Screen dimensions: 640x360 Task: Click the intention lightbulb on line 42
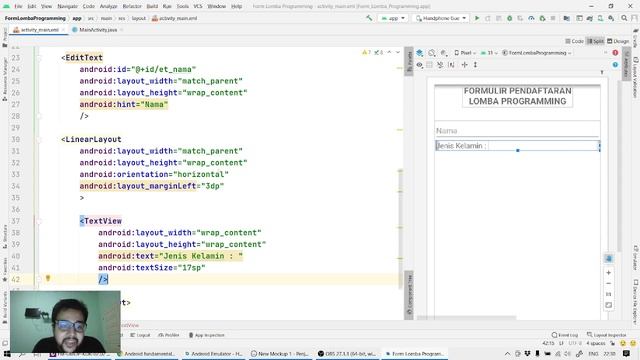coord(48,279)
